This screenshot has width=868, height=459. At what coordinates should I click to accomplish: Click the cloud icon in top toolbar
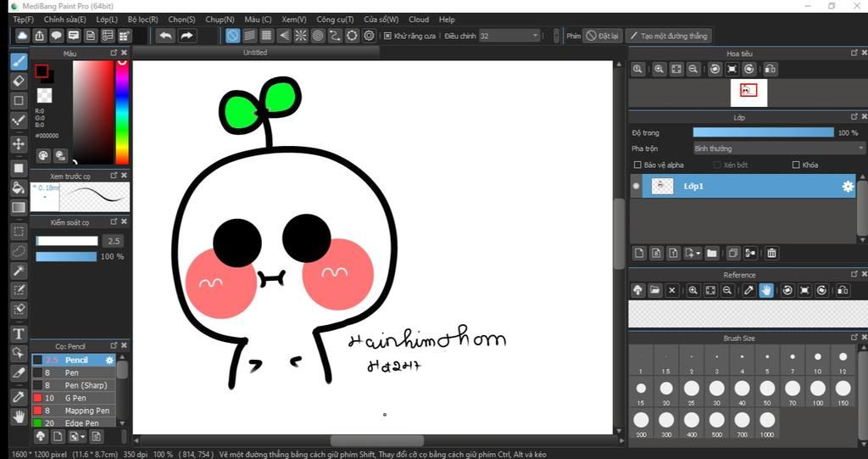click(22, 36)
